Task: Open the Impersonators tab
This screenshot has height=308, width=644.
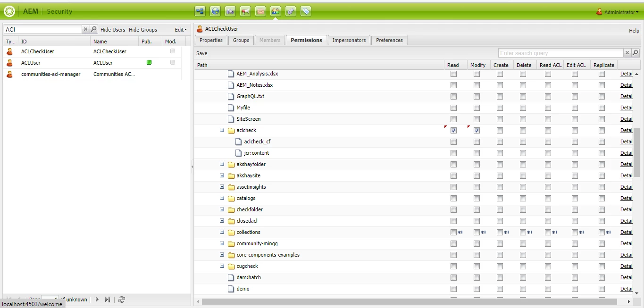Action: [349, 40]
